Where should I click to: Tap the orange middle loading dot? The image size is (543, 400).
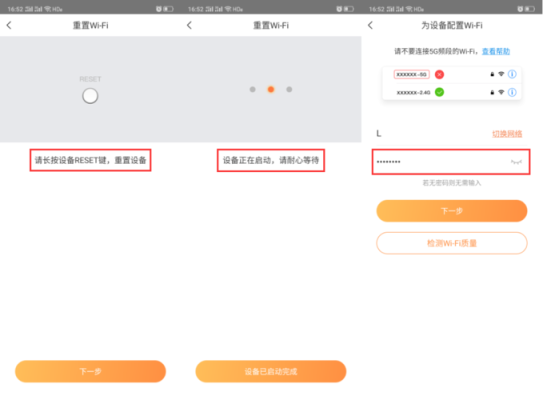(271, 89)
